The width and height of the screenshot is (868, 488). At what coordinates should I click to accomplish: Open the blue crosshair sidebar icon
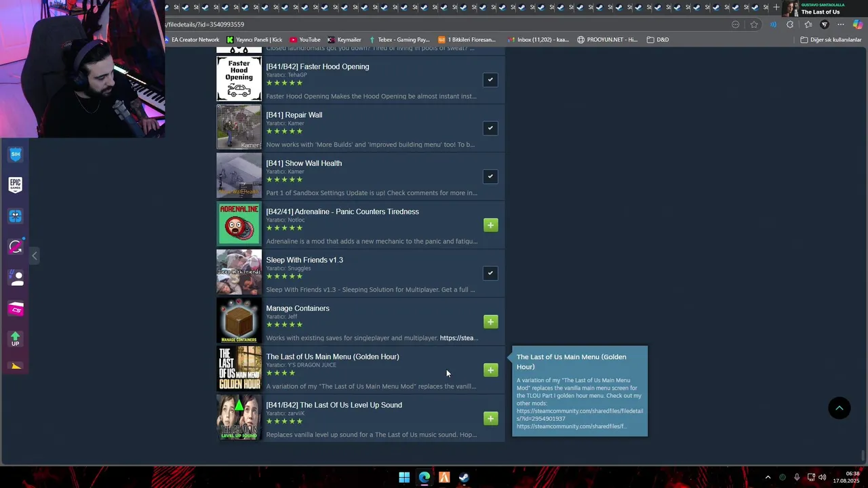coord(16,216)
